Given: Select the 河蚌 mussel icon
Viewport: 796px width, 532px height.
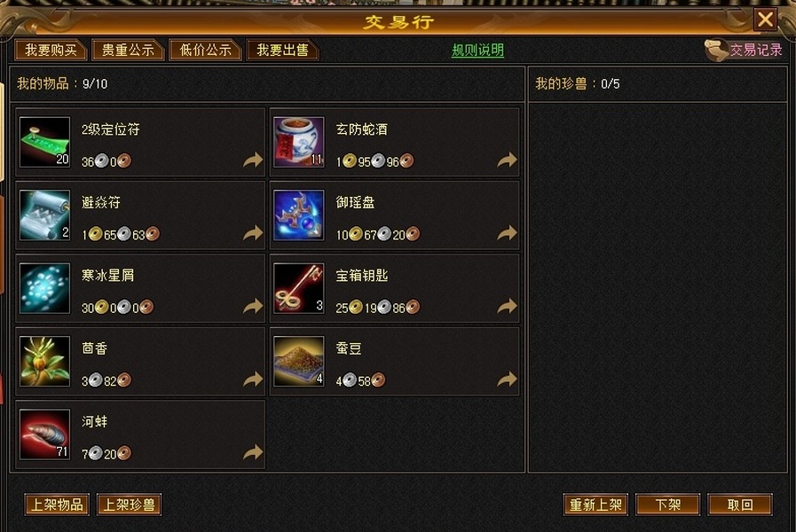Looking at the screenshot, I should coord(44,434).
